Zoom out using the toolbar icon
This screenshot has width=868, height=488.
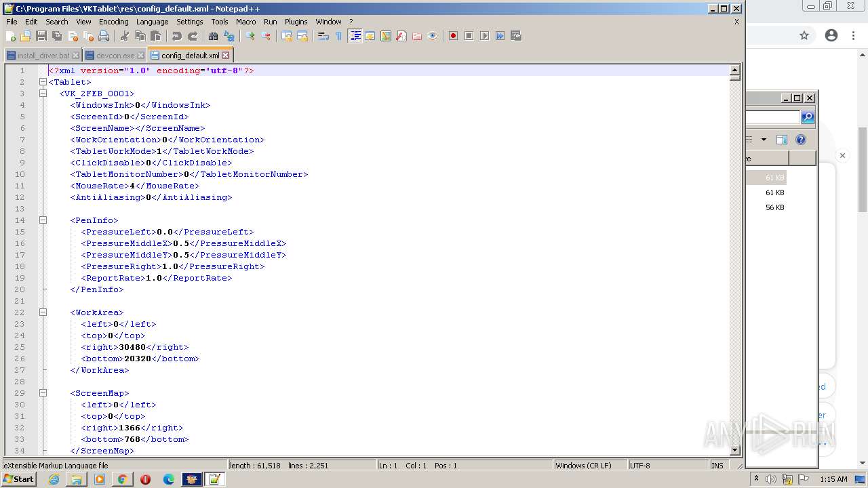point(266,36)
